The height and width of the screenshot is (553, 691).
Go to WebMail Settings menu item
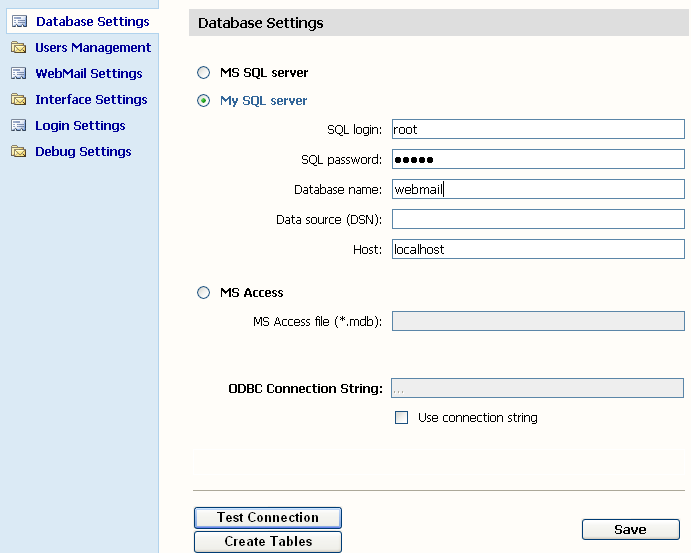pyautogui.click(x=89, y=73)
